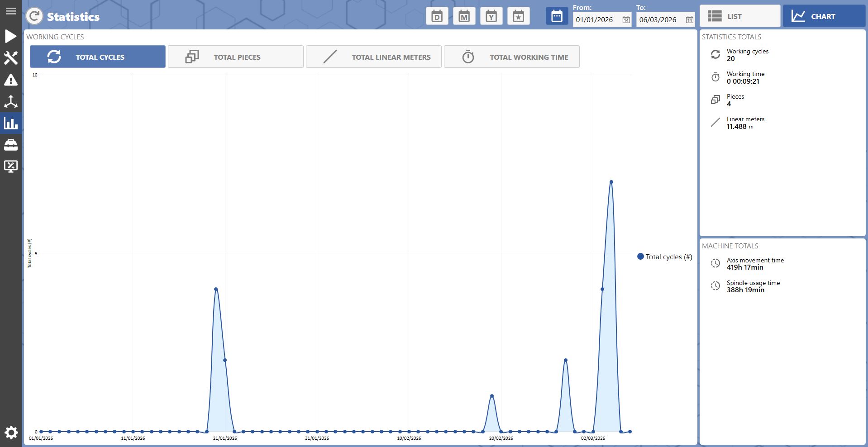The width and height of the screenshot is (868, 447).
Task: Click Spindle usage time 388h 19min
Action: point(745,290)
